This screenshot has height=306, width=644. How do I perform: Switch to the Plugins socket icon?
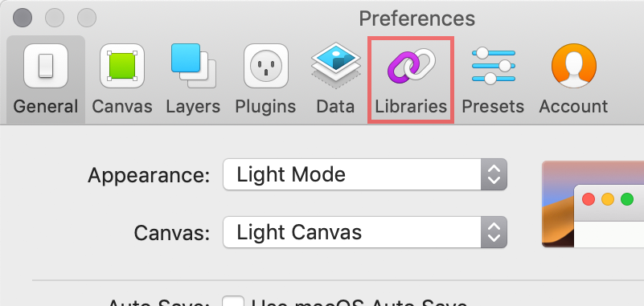click(x=266, y=66)
